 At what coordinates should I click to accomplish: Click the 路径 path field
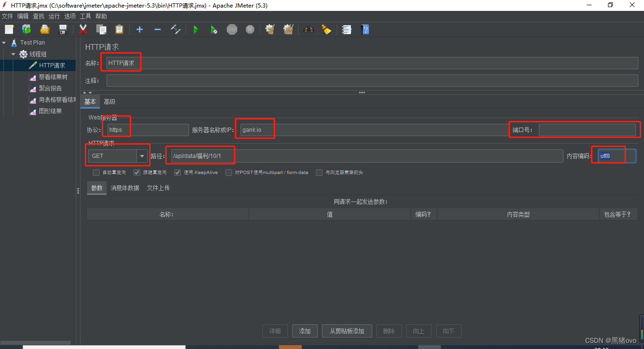coord(367,156)
